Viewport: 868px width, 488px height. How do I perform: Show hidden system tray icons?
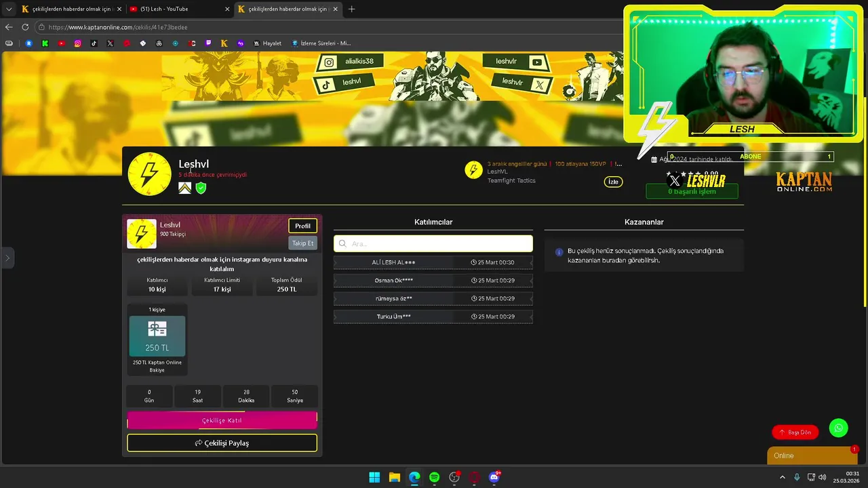tap(783, 477)
